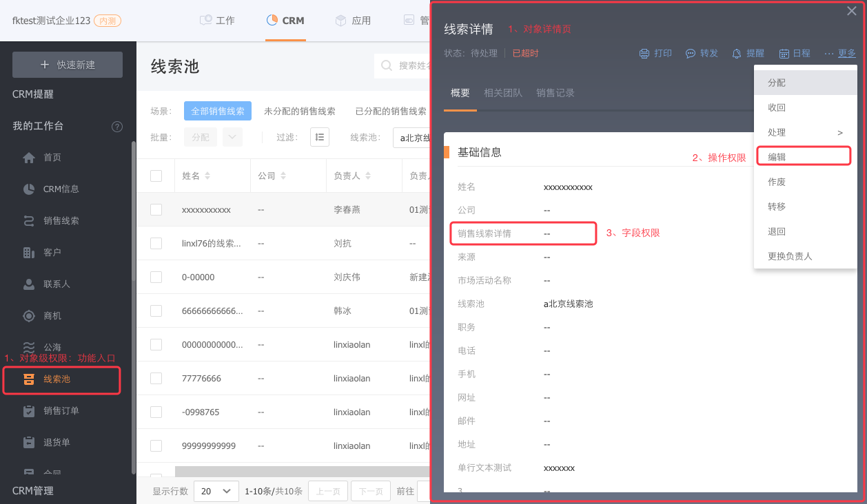This screenshot has width=867, height=504.
Task: Expand the 处理 submenu arrow
Action: 840,132
